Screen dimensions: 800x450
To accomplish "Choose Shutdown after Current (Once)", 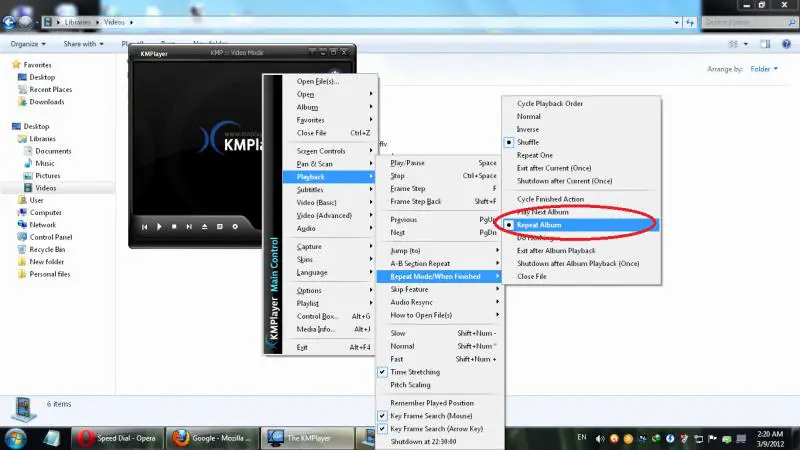I will (582, 181).
